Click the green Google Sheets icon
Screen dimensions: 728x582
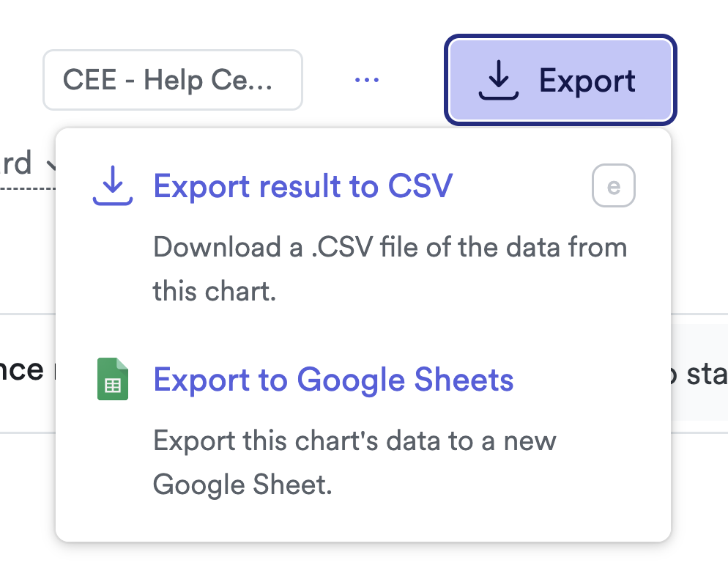[113, 380]
